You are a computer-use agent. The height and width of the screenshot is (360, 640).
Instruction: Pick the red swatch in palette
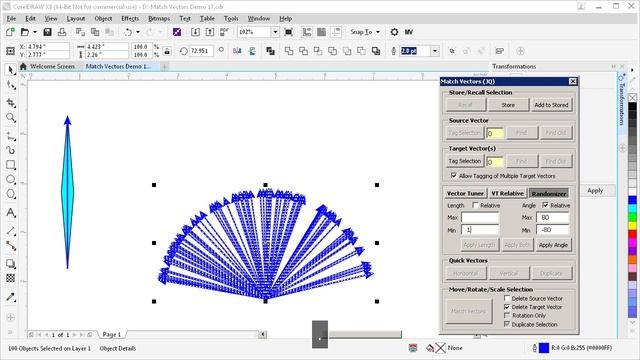tap(632, 234)
